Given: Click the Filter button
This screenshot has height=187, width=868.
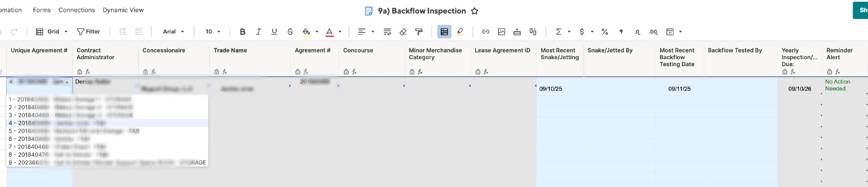Looking at the screenshot, I should tap(89, 32).
